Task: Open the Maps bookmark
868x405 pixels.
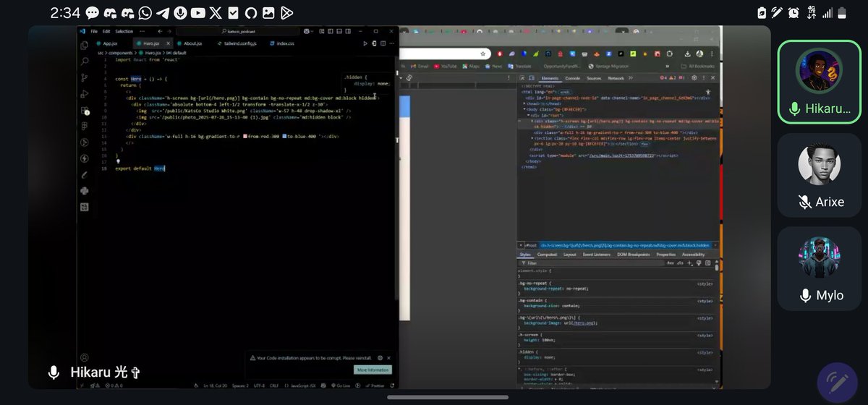Action: coord(471,66)
